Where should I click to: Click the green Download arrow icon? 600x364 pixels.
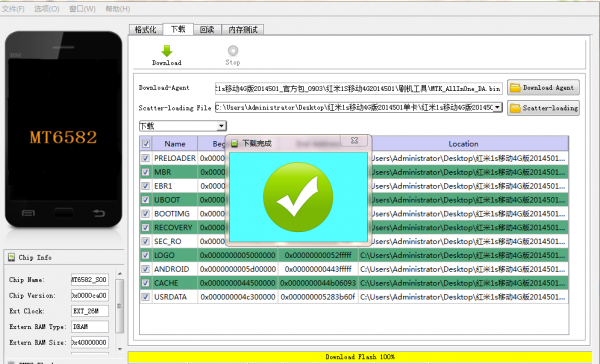coord(167,51)
